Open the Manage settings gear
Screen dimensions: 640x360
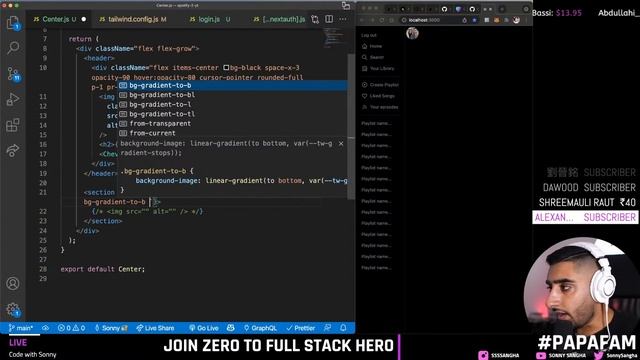click(x=13, y=309)
